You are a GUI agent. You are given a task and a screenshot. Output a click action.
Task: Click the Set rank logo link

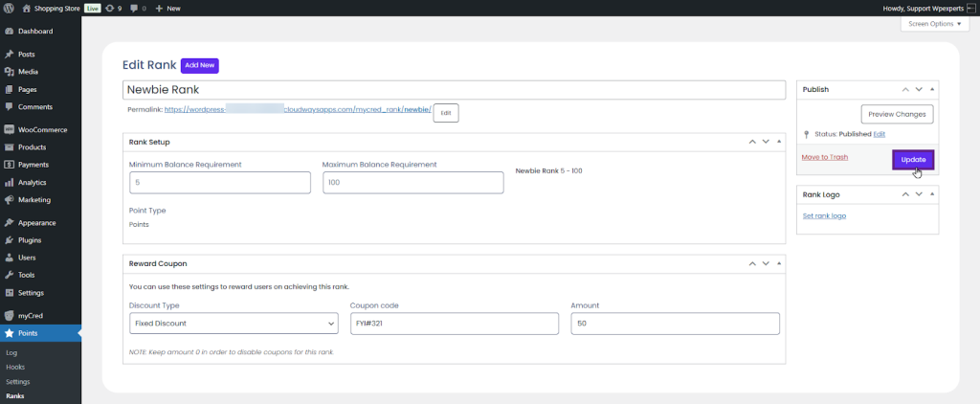pos(823,216)
